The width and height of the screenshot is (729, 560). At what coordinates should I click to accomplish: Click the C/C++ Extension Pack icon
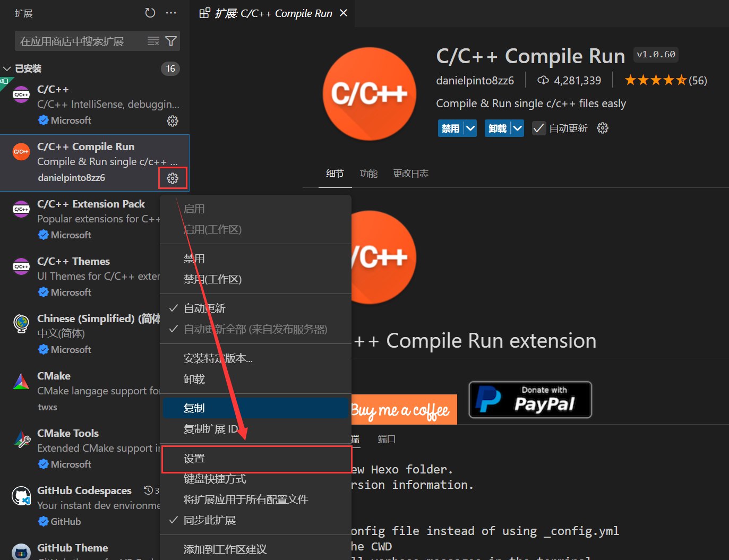[x=21, y=209]
